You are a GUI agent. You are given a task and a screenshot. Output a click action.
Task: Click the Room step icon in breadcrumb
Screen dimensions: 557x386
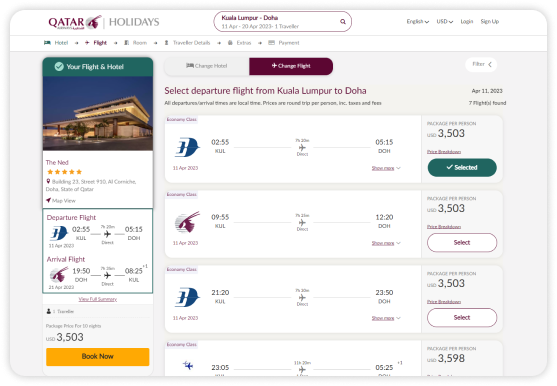(x=126, y=43)
